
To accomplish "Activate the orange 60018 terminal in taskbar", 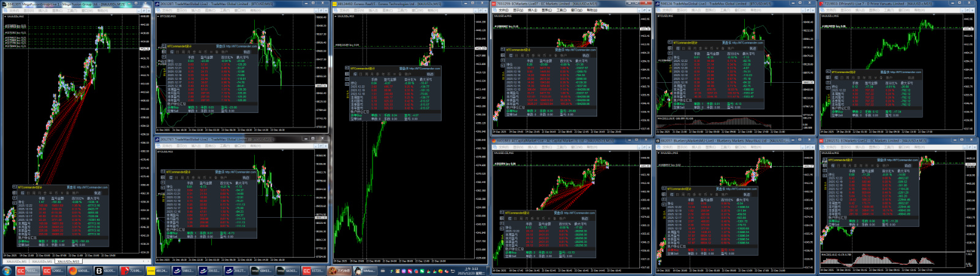I will pos(79,270).
